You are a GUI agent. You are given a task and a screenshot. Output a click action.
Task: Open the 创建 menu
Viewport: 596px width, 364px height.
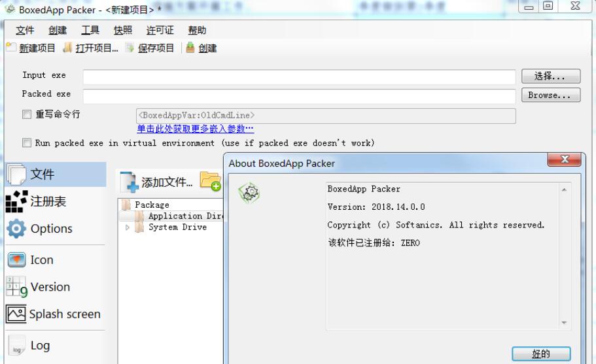click(58, 30)
